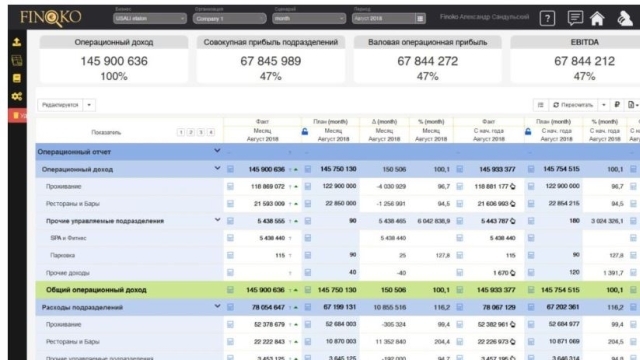
Task: Click the chess knight profile icon
Action: click(x=624, y=18)
